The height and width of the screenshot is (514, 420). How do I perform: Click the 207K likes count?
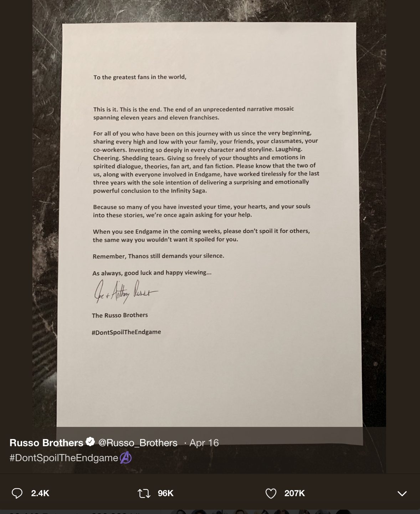294,493
